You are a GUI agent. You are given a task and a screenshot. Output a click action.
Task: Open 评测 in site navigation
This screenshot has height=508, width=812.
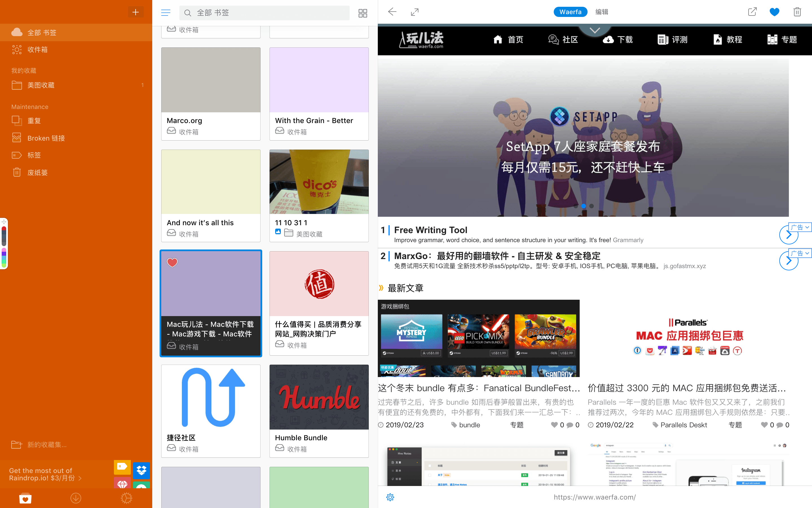click(x=672, y=40)
